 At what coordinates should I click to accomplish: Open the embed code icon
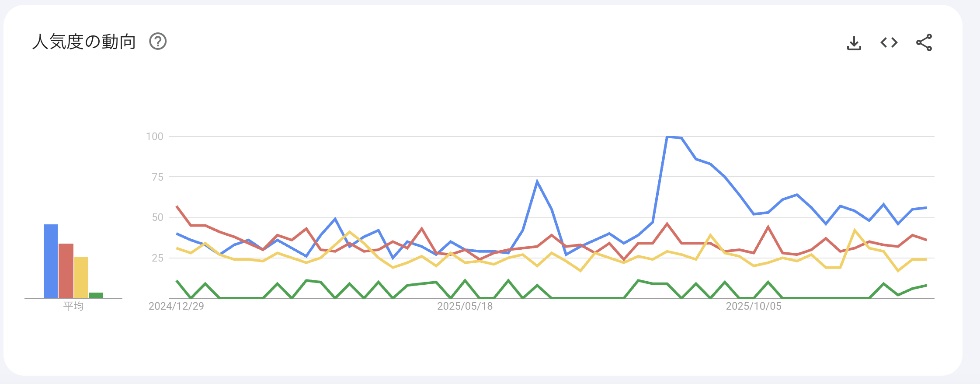coord(889,42)
